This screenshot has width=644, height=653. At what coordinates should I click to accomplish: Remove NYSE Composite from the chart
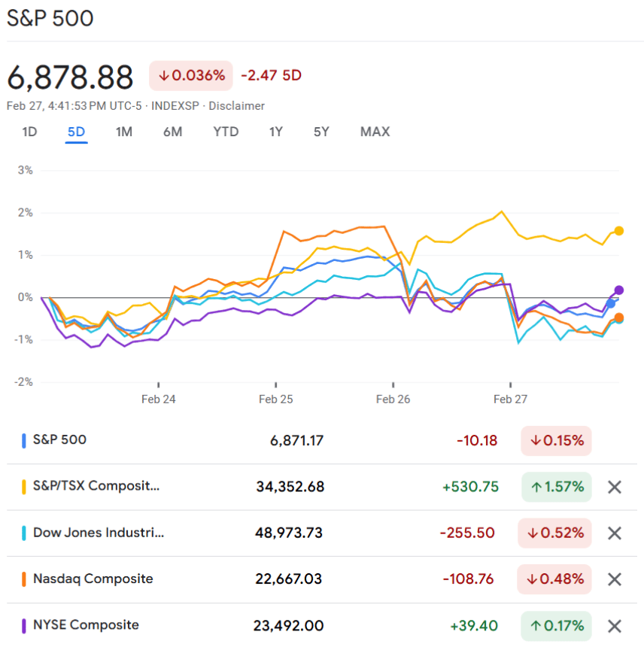click(x=614, y=626)
